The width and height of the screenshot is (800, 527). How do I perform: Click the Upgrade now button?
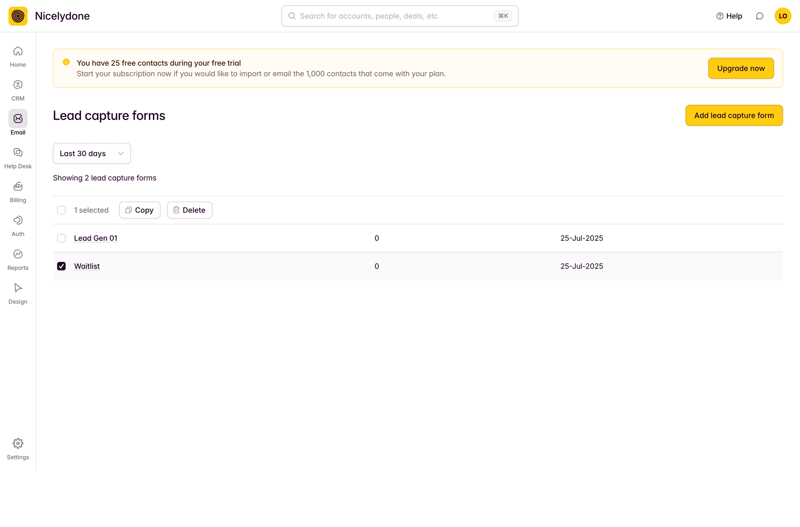(x=741, y=68)
